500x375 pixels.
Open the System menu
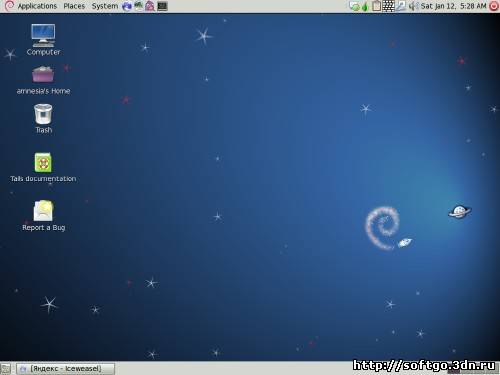(105, 6)
